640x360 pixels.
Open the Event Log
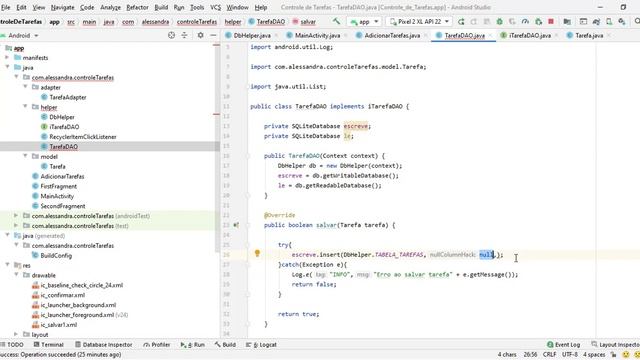pyautogui.click(x=564, y=344)
